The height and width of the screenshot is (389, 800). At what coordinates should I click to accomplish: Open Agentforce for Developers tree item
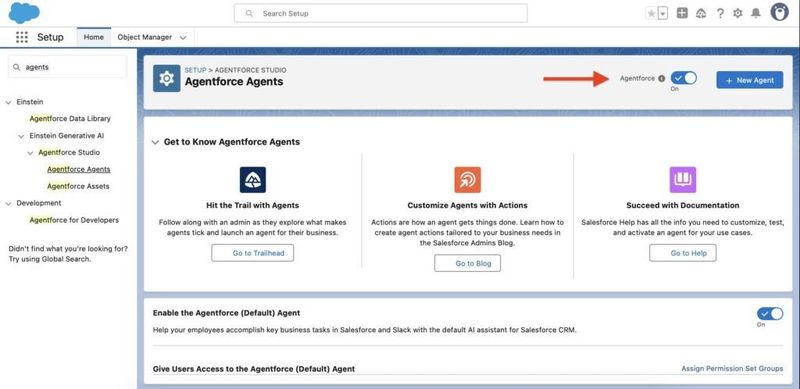(x=74, y=220)
